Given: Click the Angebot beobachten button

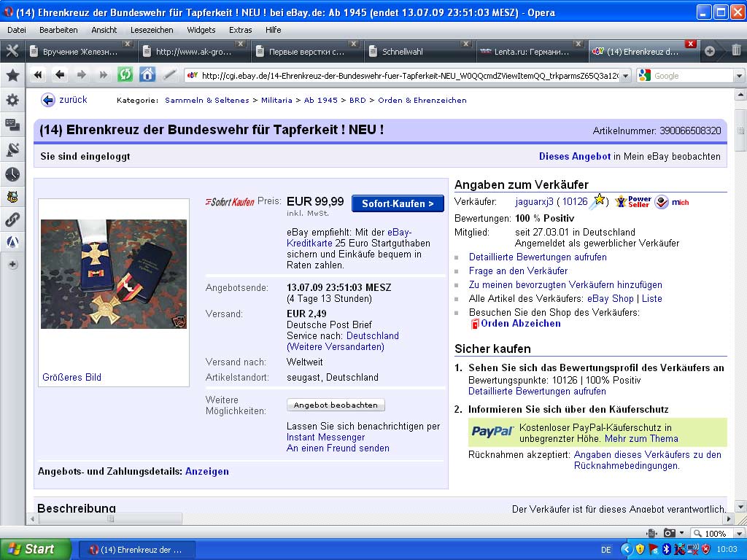Looking at the screenshot, I should (336, 405).
